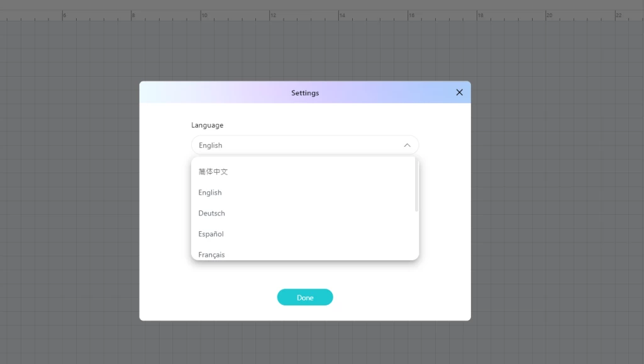Viewport: 644px width, 364px height.
Task: Pick Español as the language
Action: 305,234
